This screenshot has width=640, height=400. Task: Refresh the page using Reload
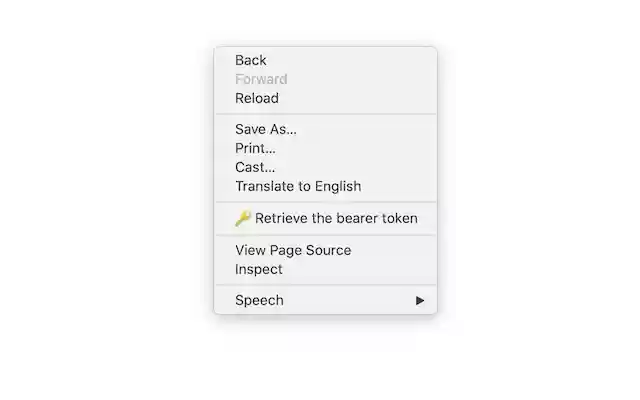(257, 98)
